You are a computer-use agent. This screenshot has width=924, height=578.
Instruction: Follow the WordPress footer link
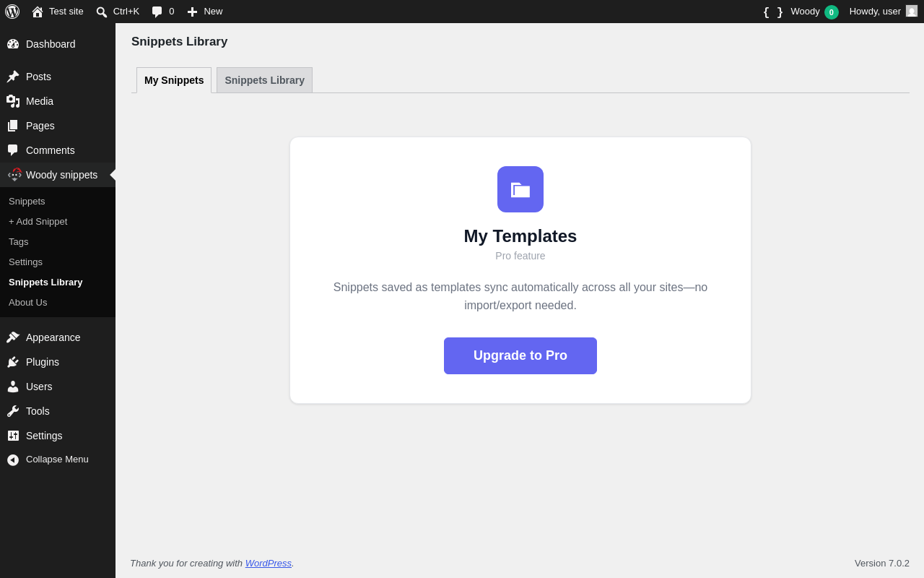pyautogui.click(x=269, y=564)
